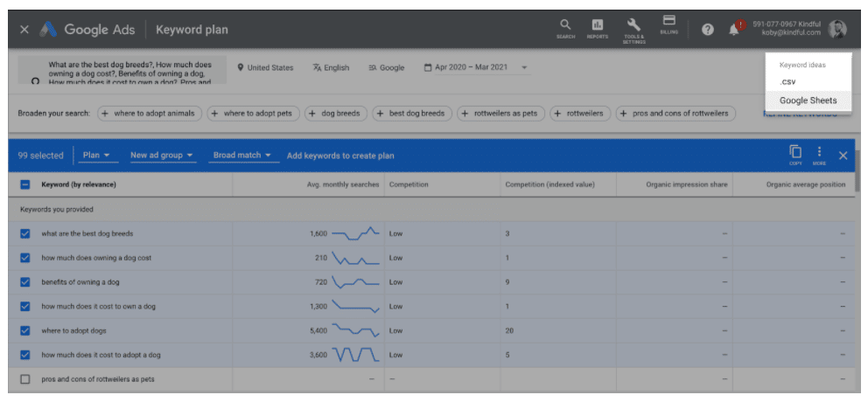Add 'dog breeds' suggestion chip

[x=336, y=114]
